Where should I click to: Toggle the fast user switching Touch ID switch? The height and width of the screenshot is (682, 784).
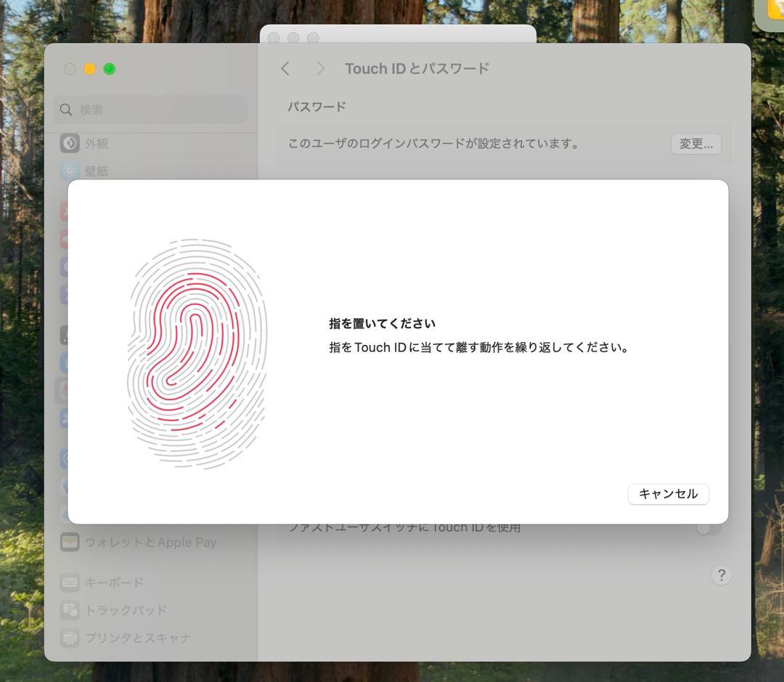click(709, 528)
